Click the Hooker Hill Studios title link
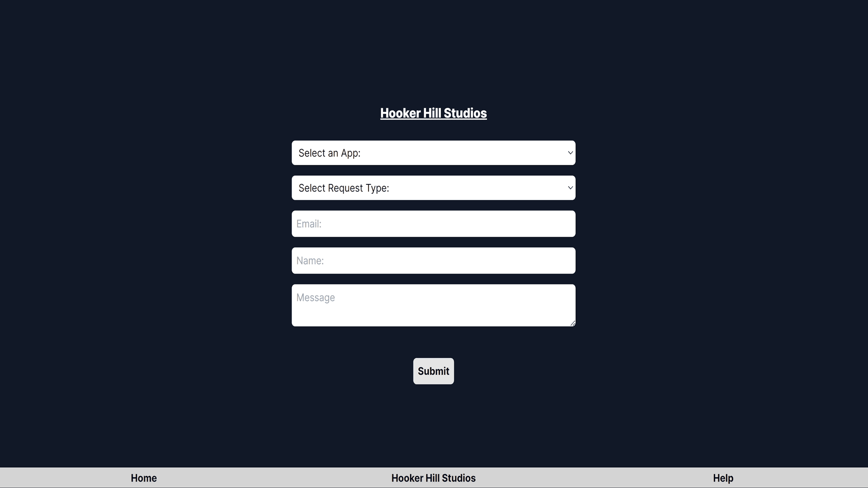Screen dimensions: 868x488 pos(434,113)
